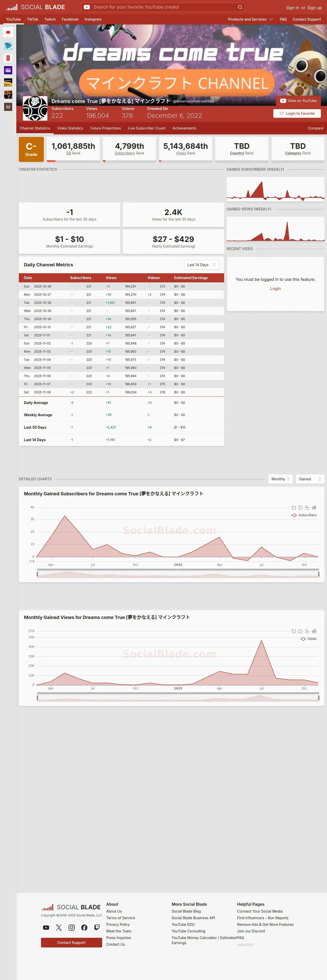
Task: Open the footer Facebook icon
Action: pos(84,928)
